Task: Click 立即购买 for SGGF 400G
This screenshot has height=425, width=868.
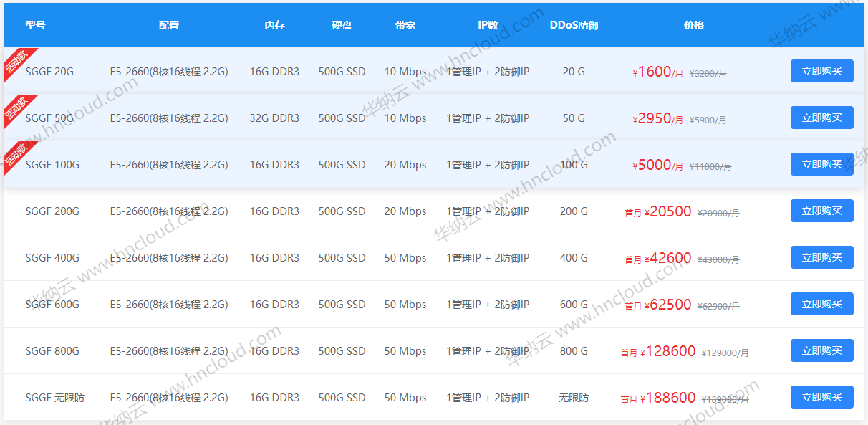Action: pyautogui.click(x=821, y=257)
